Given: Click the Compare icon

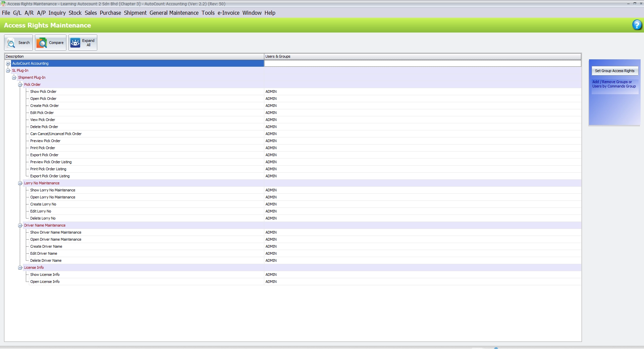Looking at the screenshot, I should pyautogui.click(x=42, y=43).
